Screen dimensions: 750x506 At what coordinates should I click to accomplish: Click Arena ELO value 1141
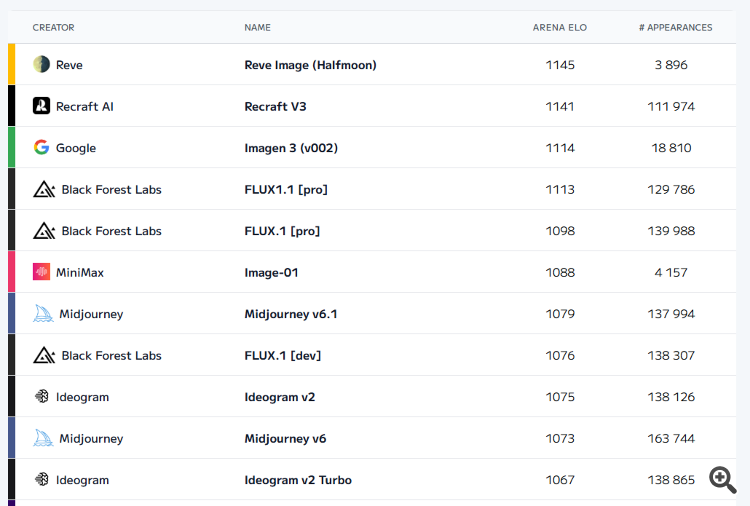560,106
